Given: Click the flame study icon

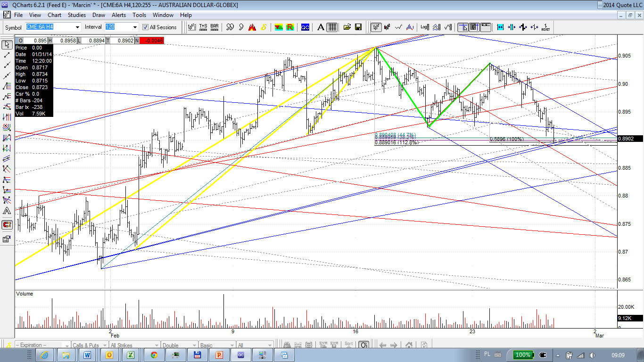Looking at the screenshot, I should 252,27.
